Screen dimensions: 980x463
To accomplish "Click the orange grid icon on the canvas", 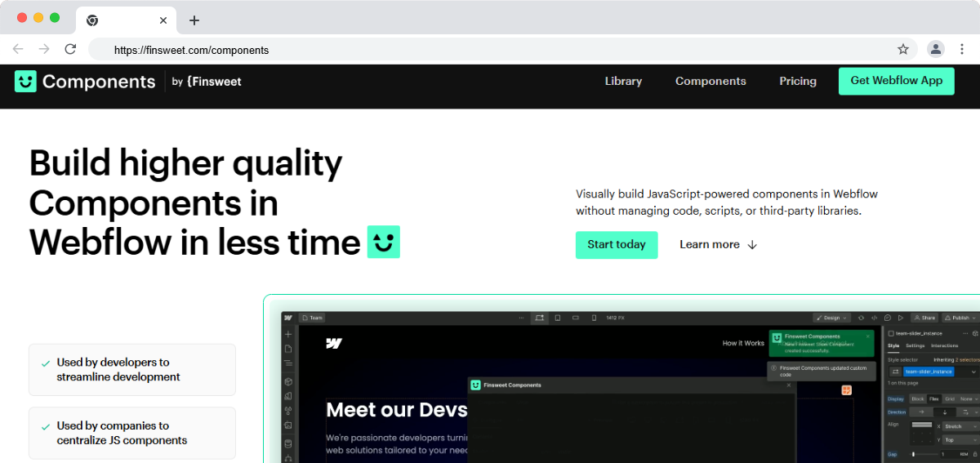I will tap(847, 390).
